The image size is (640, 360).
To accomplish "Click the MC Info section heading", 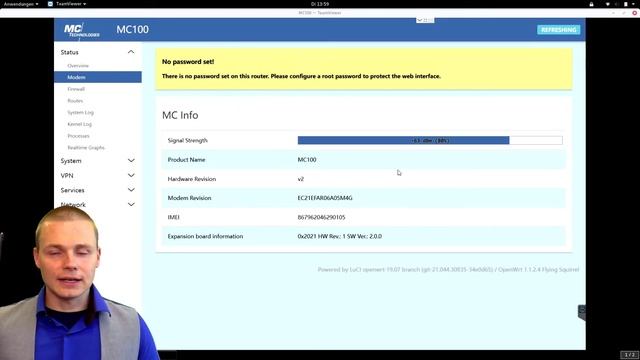I will tap(180, 115).
